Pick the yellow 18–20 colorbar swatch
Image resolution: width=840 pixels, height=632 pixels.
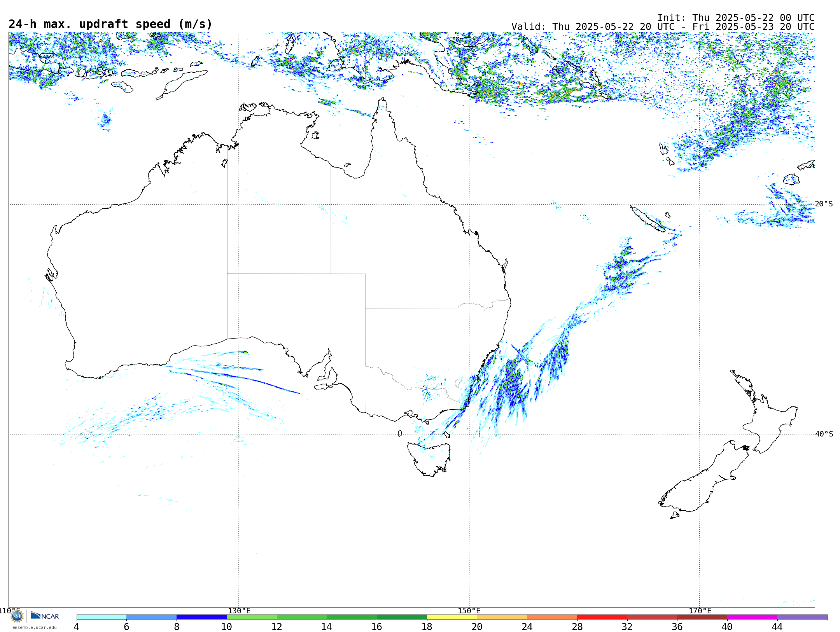pos(452,617)
